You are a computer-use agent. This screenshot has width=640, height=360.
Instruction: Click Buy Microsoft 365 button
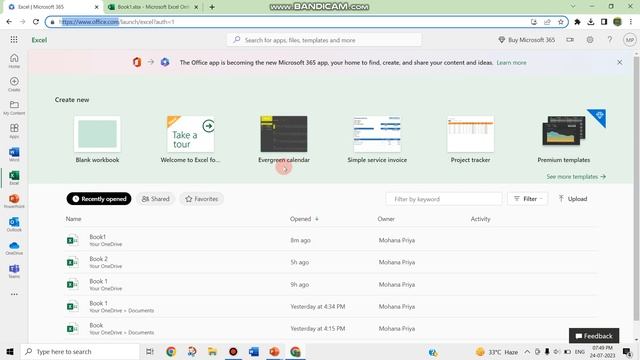click(527, 40)
